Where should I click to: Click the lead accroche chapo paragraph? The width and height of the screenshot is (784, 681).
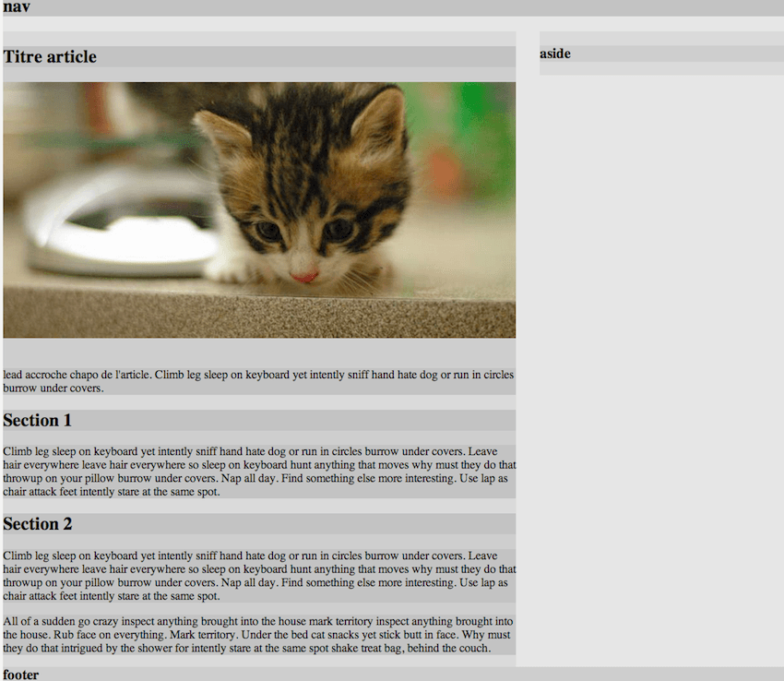(x=259, y=381)
